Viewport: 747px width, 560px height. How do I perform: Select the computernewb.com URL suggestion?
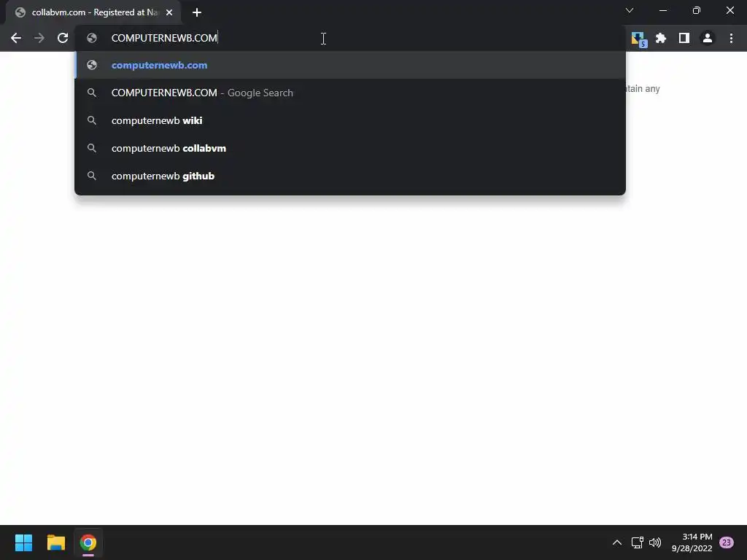(350, 65)
